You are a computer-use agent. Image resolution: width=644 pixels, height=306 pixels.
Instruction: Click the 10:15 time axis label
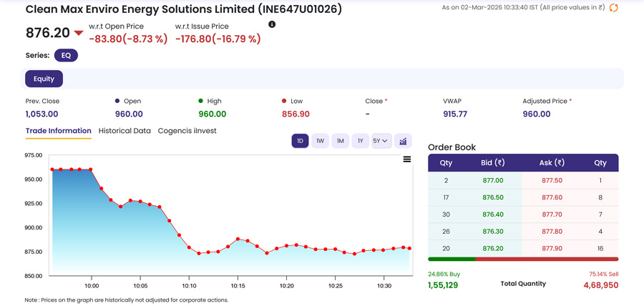pos(238,285)
